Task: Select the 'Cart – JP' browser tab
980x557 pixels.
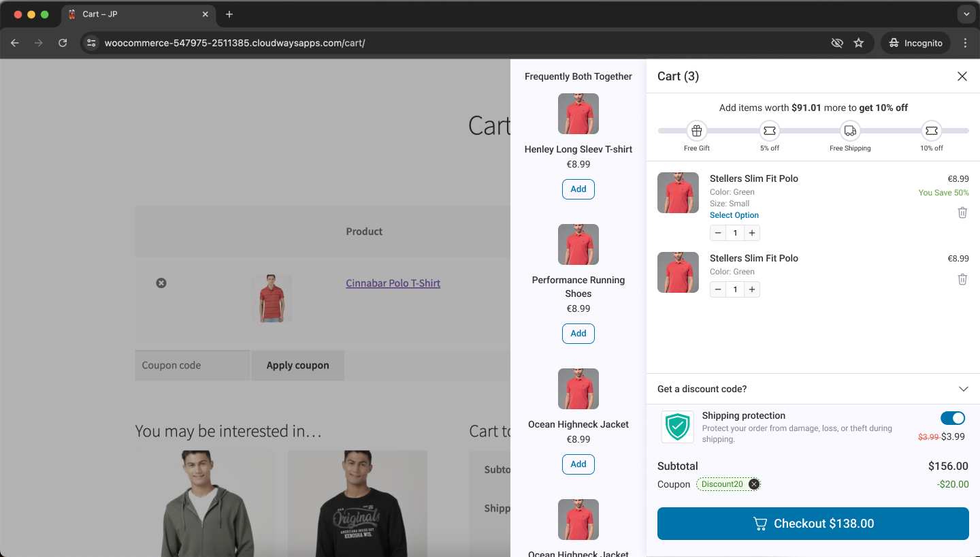Action: coord(136,13)
